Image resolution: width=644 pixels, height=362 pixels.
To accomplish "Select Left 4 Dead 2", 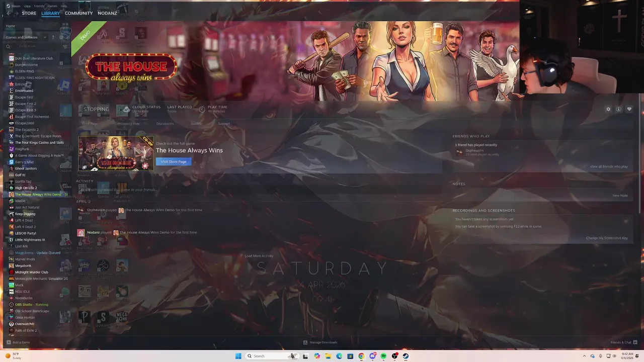I will pos(25,227).
